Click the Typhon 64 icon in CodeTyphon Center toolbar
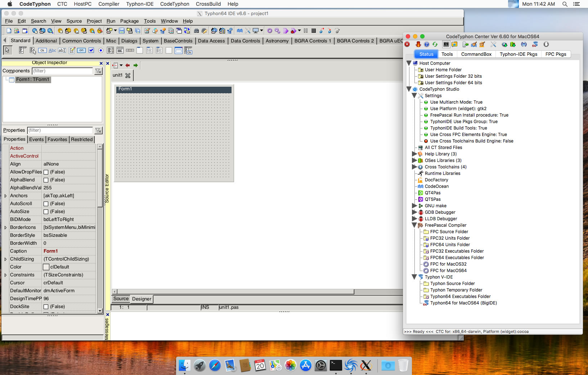Image resolution: width=588 pixels, height=375 pixels. pyautogui.click(x=535, y=44)
